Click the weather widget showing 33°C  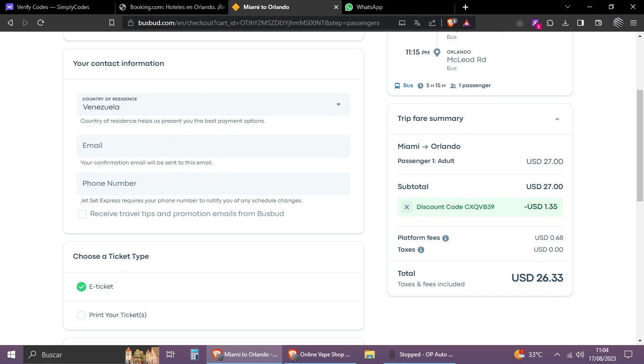tap(528, 355)
